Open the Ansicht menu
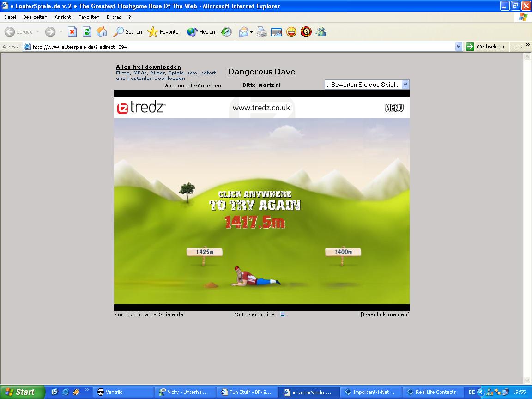Viewport: 532px width, 399px height. [x=63, y=17]
